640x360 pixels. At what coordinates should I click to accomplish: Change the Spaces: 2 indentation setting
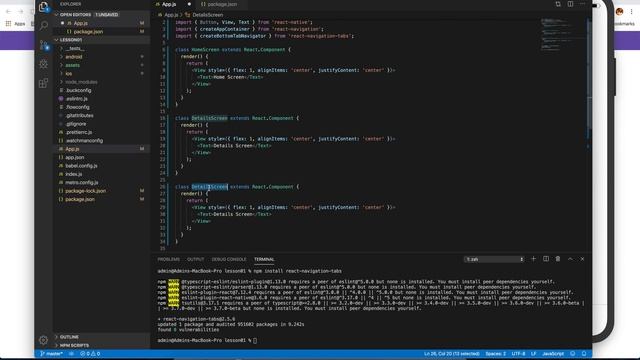point(496,353)
